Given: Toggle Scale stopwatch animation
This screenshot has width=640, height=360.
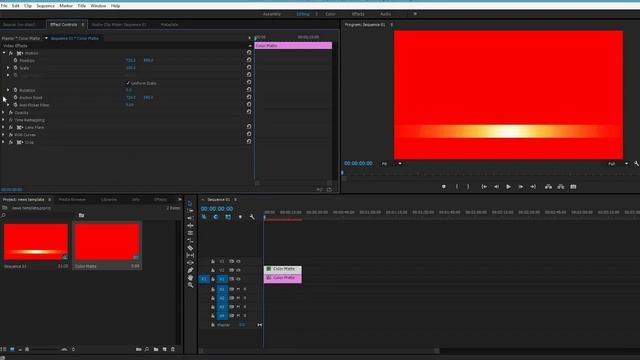Looking at the screenshot, I should [x=16, y=68].
